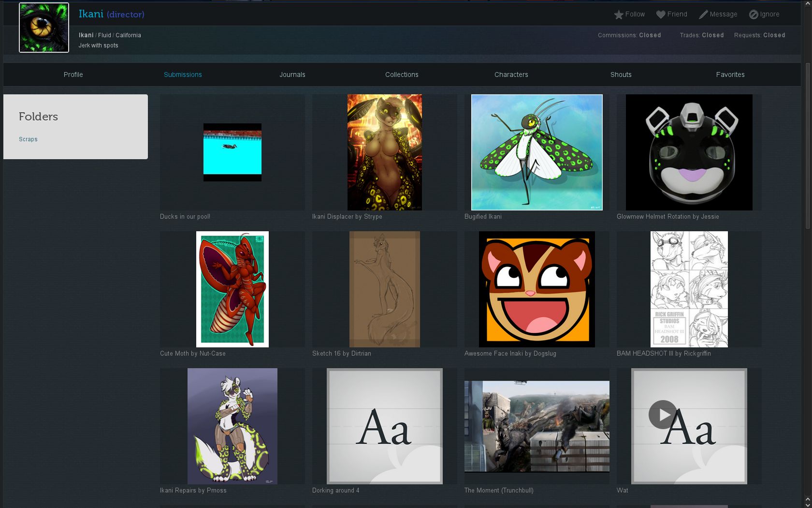Screen dimensions: 812x508
Task: View the Awesome Face Inaki thumbnail
Action: point(536,289)
